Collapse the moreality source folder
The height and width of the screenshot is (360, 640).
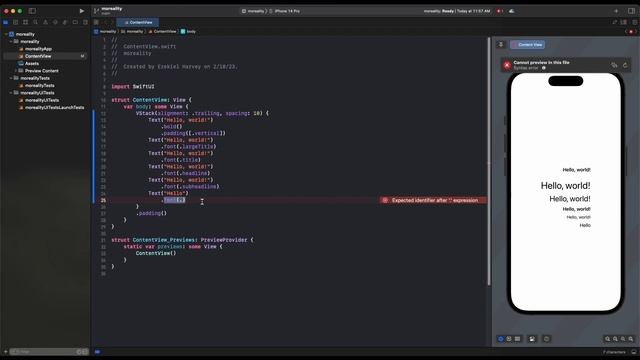(x=11, y=42)
